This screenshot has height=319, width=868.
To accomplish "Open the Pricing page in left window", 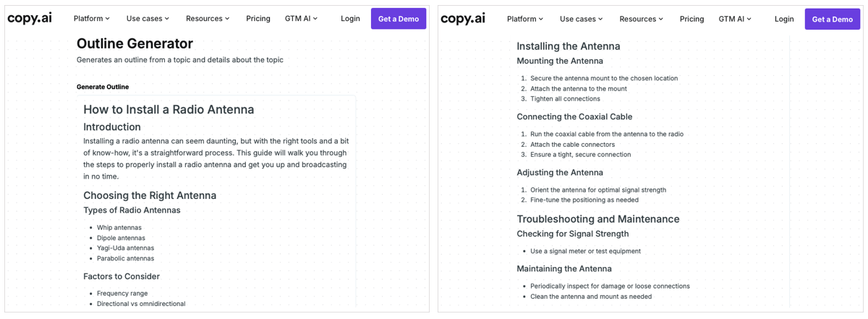I will 258,19.
